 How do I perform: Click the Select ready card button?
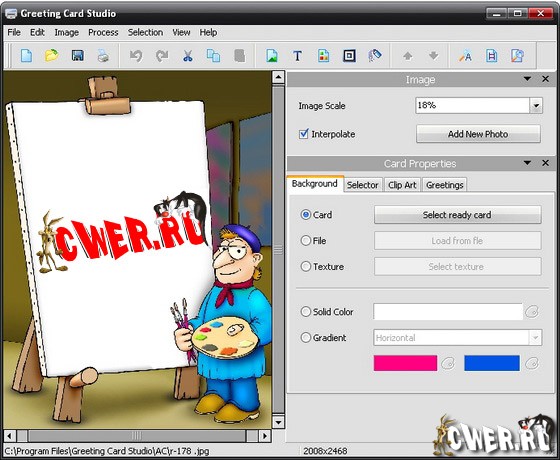click(x=458, y=215)
